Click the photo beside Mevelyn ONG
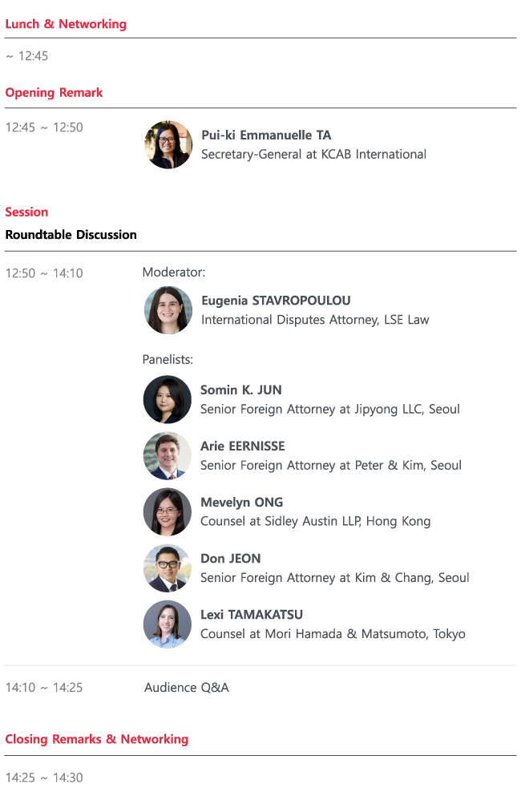 click(x=168, y=511)
